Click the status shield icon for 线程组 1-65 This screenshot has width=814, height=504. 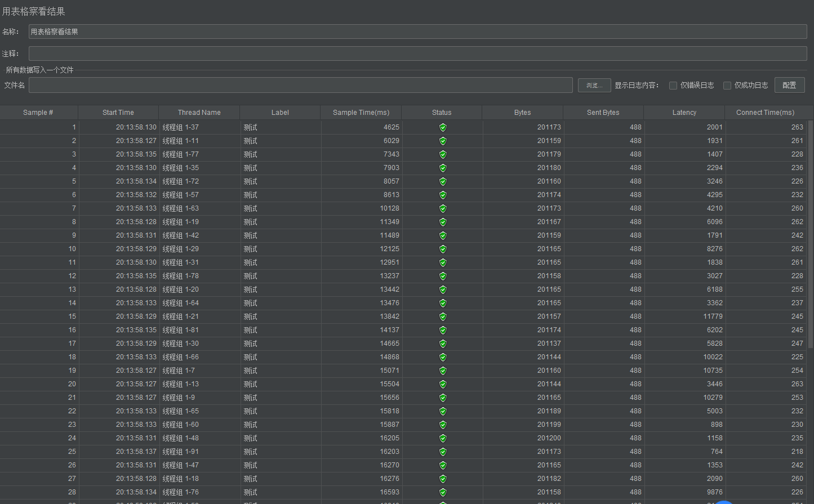click(443, 411)
